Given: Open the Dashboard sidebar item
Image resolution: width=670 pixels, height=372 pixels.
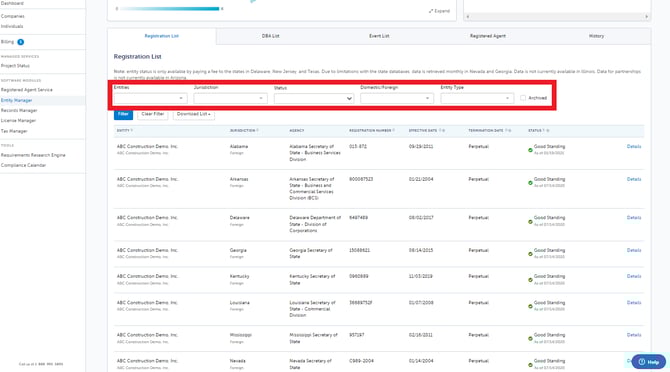Looking at the screenshot, I should pos(12,3).
